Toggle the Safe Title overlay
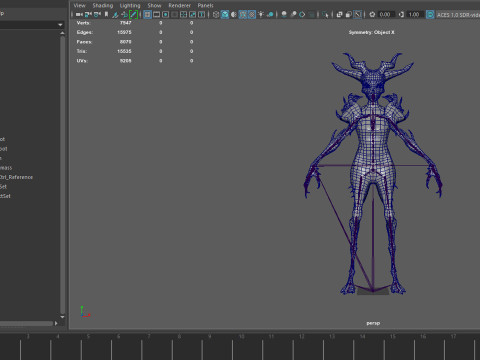The image size is (480, 360). coord(202,14)
